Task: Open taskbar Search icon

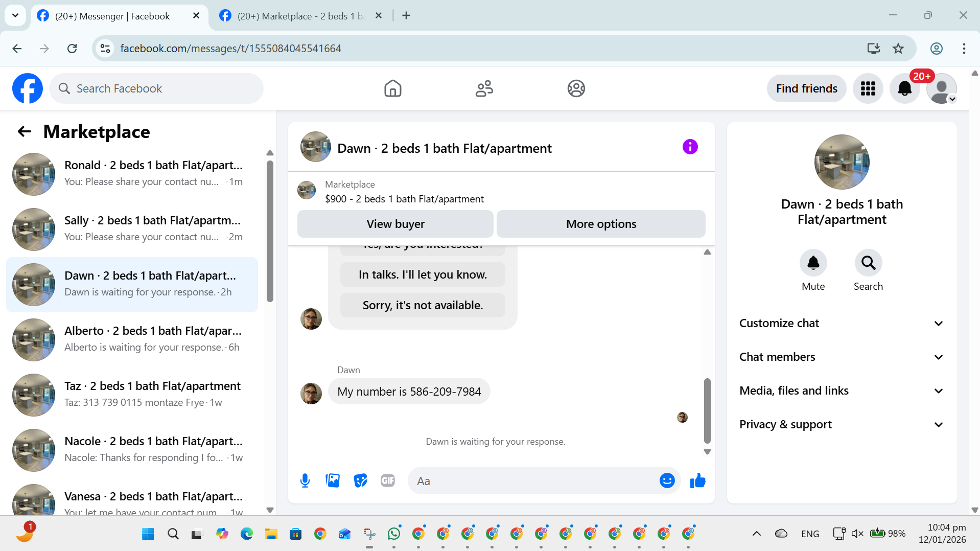Action: 173,534
